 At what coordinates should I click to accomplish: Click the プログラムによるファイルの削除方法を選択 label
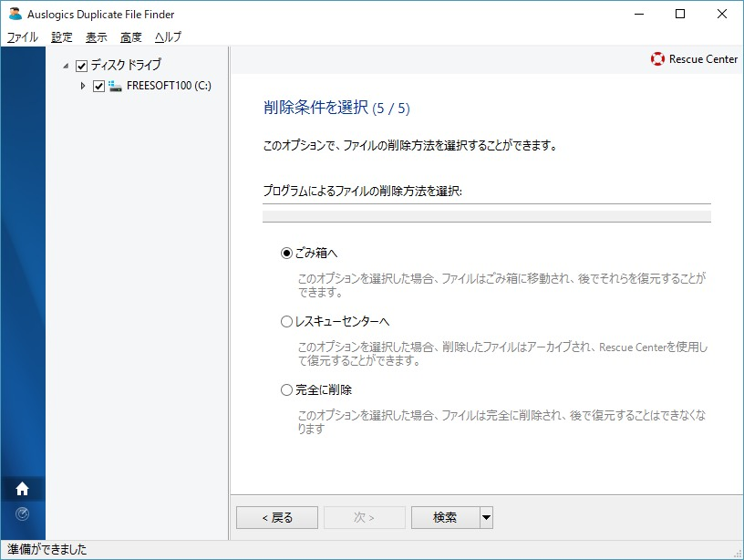[363, 191]
